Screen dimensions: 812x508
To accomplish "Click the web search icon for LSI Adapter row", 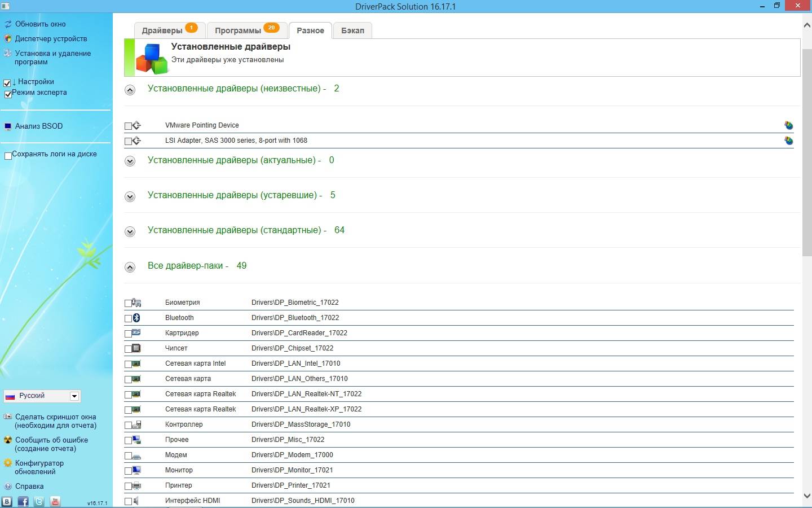I will (x=788, y=141).
